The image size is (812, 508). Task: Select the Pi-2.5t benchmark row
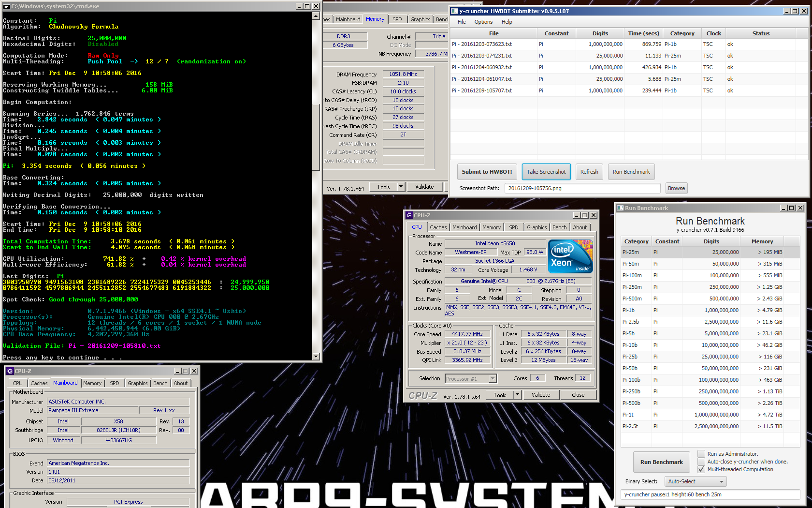[x=710, y=426]
